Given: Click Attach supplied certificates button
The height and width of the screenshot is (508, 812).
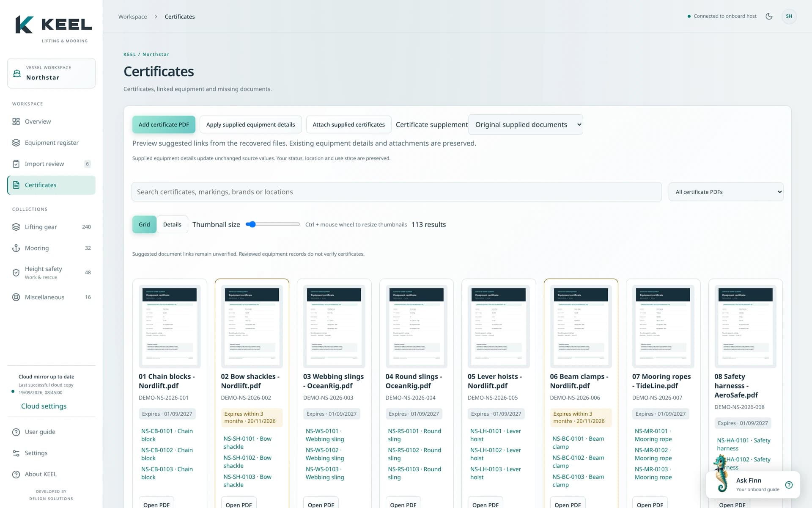Looking at the screenshot, I should 348,124.
